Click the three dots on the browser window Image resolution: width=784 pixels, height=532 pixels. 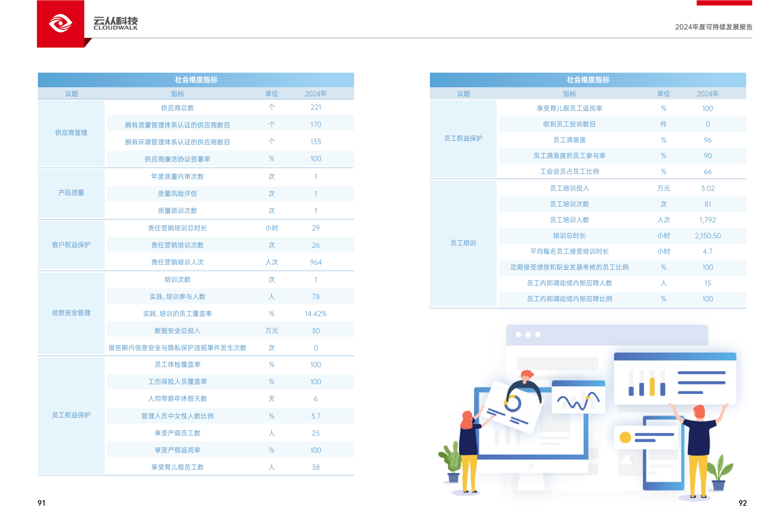click(528, 334)
